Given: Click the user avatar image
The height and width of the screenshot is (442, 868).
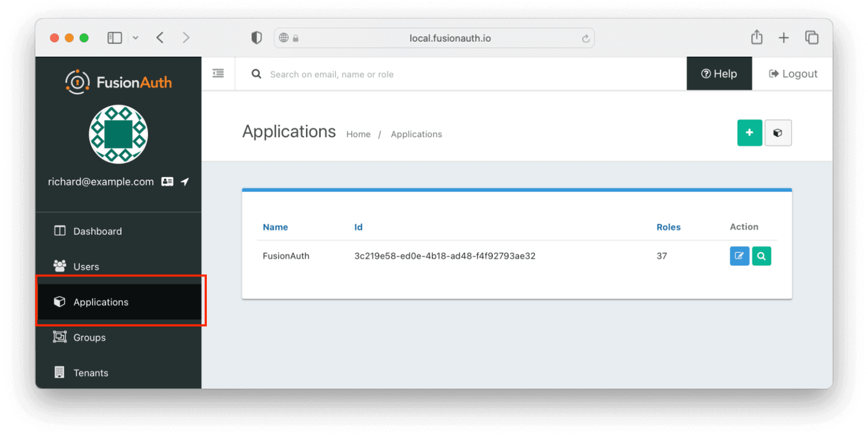Looking at the screenshot, I should click(118, 134).
